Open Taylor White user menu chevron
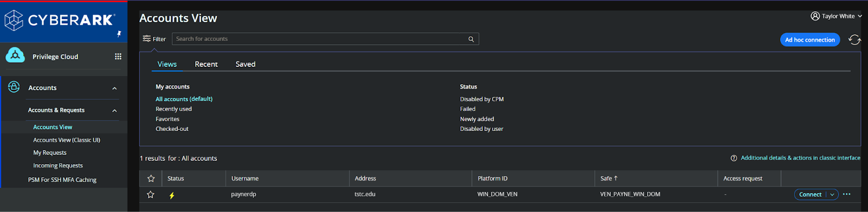Screen dimensions: 868x212 click(860, 16)
